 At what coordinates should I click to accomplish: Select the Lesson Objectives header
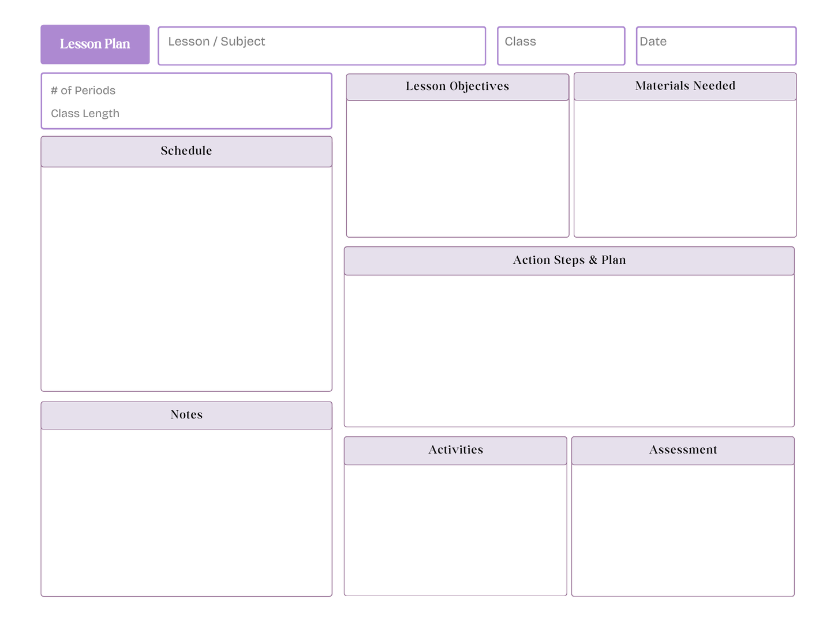point(458,87)
